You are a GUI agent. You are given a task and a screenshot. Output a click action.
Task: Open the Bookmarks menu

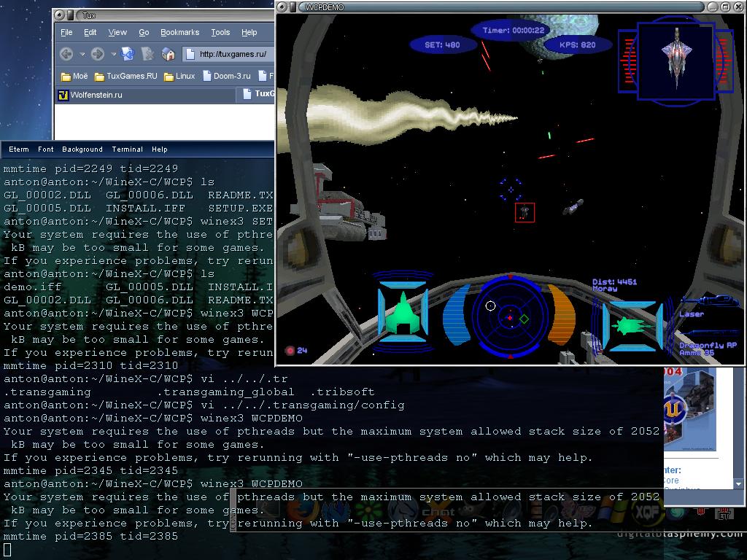click(x=179, y=32)
